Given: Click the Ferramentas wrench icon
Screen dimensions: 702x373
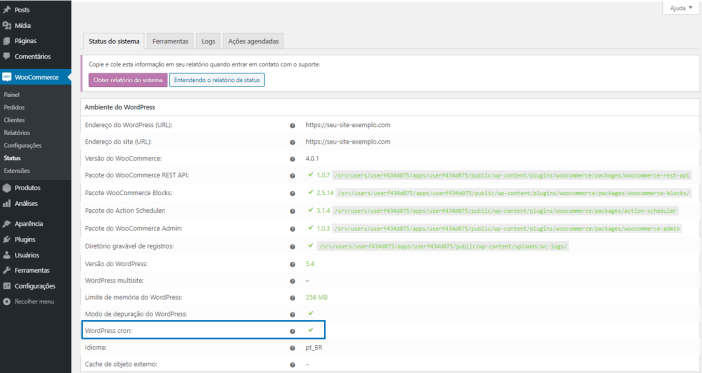Looking at the screenshot, I should [x=7, y=270].
